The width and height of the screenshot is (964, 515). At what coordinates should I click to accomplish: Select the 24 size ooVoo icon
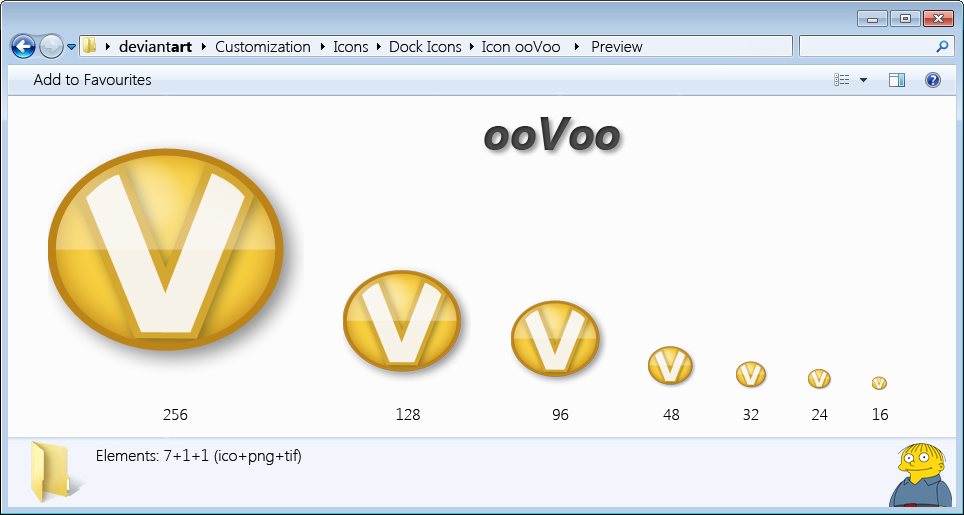819,379
